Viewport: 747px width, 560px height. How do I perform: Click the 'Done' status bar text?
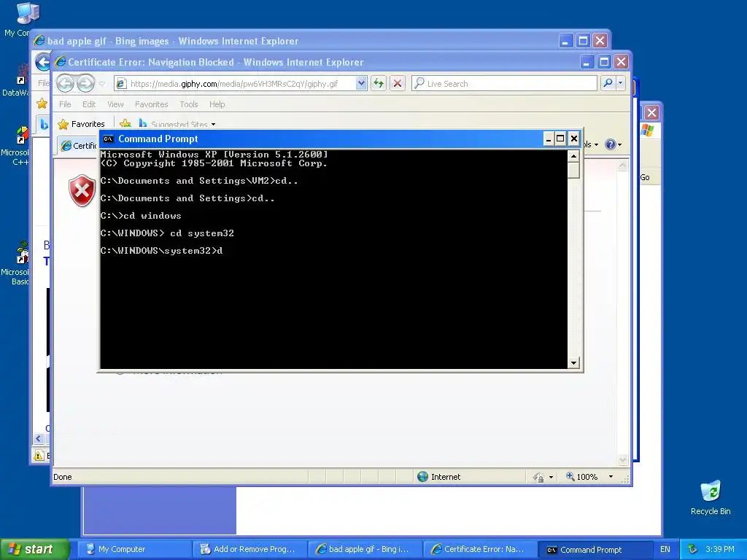(x=63, y=477)
